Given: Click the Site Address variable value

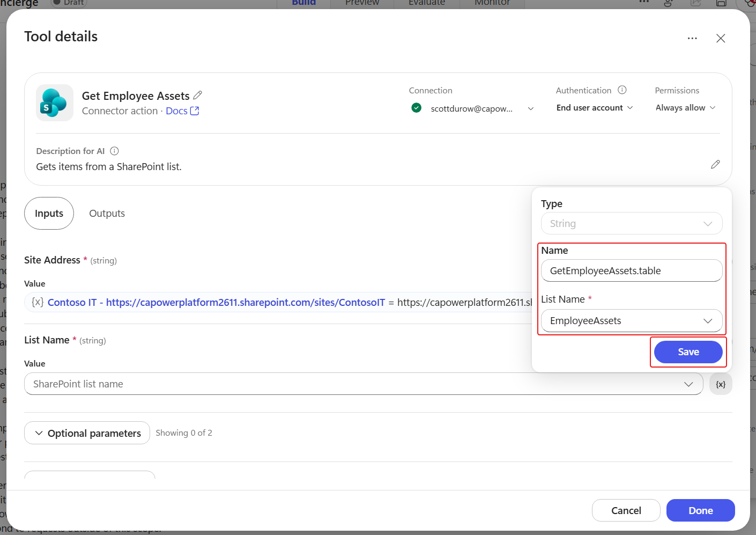Looking at the screenshot, I should tap(279, 303).
